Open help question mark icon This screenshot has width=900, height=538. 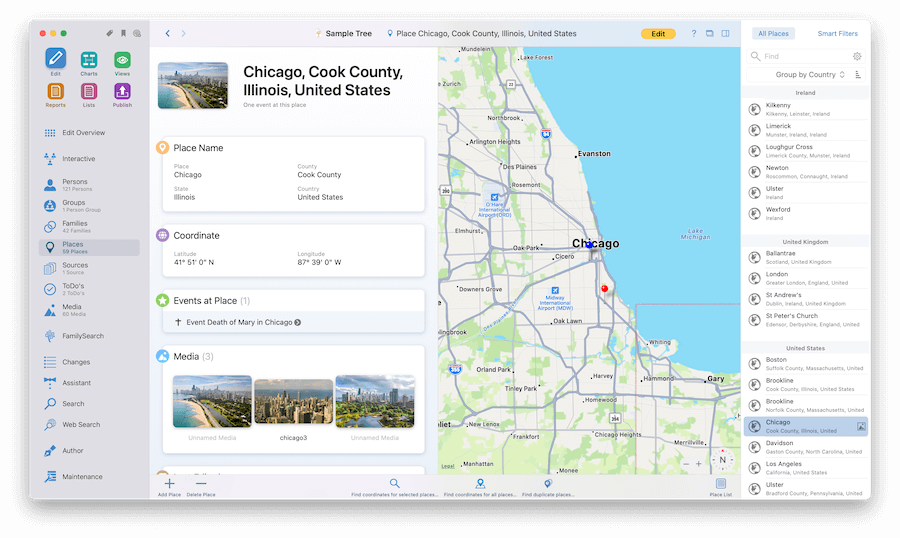(x=693, y=33)
